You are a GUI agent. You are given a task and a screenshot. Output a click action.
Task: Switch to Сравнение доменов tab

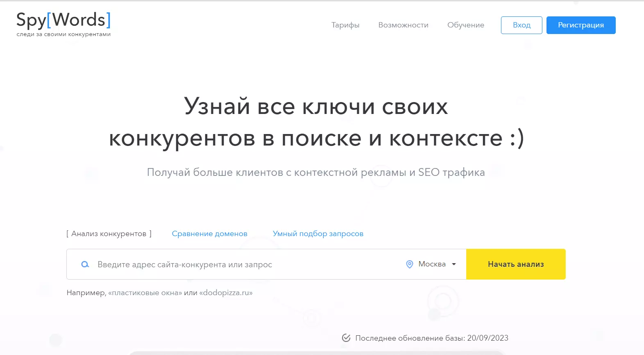(x=209, y=234)
